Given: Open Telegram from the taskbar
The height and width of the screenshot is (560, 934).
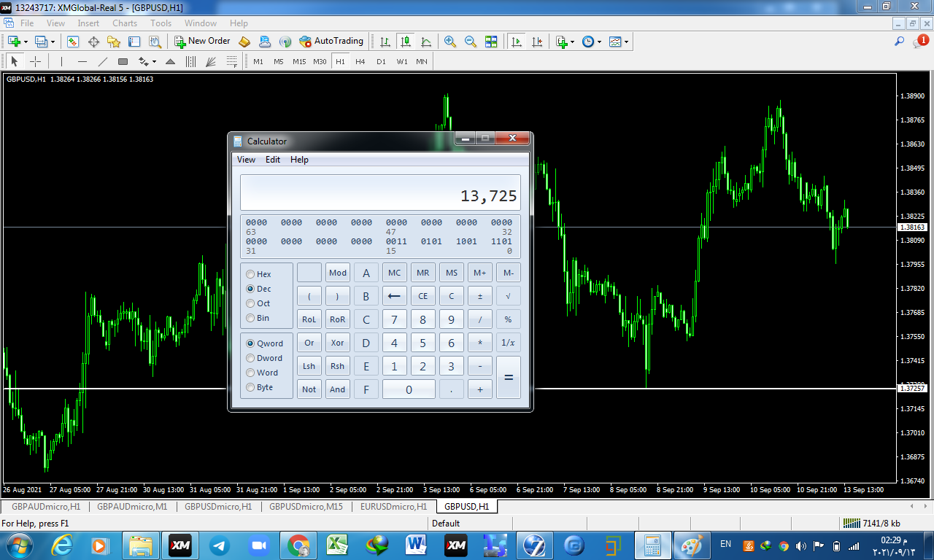Looking at the screenshot, I should 220,545.
